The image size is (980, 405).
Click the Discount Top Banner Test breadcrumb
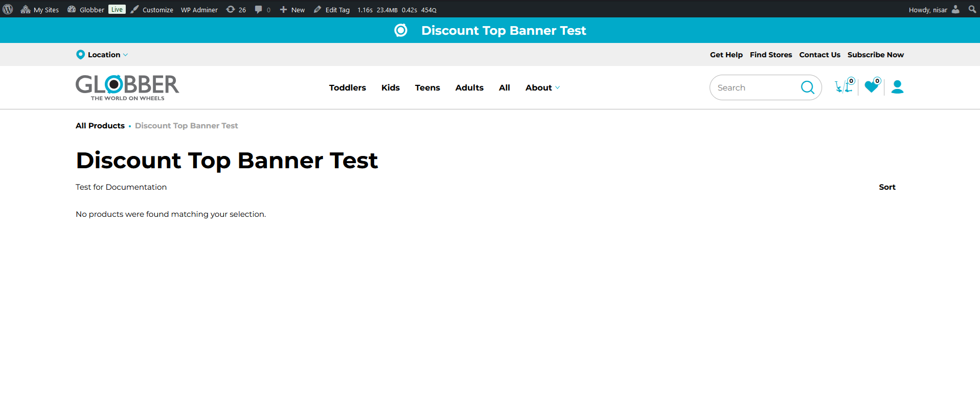pos(187,126)
